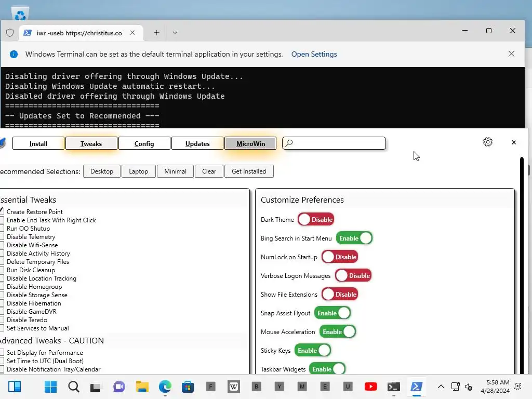Click the F taskbar app icon
Viewport: 532px width, 399px height.
pos(211,387)
